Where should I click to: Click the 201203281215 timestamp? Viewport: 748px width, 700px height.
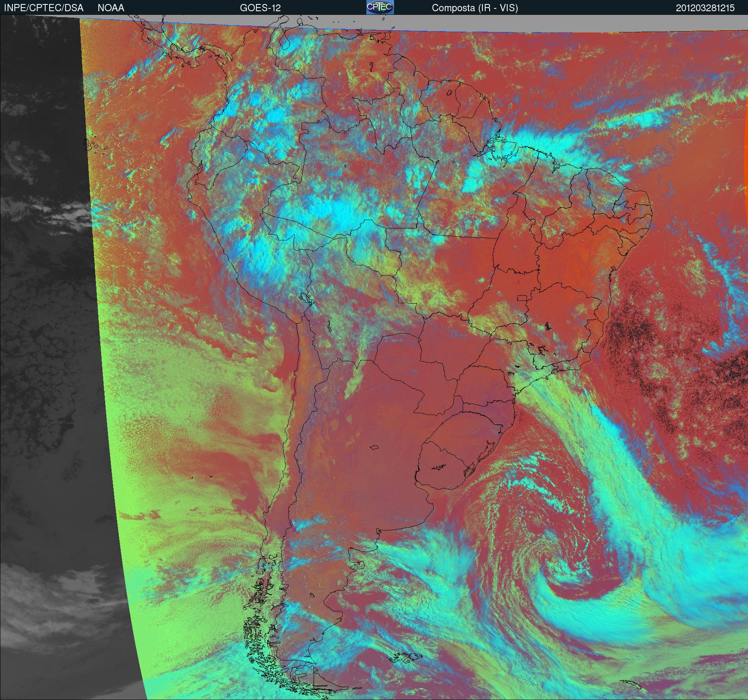[705, 8]
